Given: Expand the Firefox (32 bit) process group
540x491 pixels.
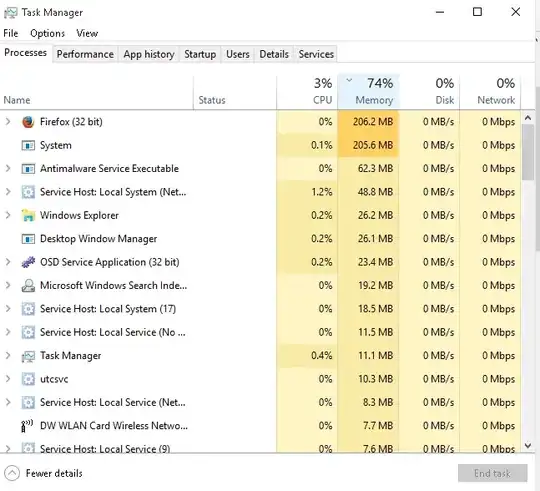Looking at the screenshot, I should pyautogui.click(x=8, y=122).
